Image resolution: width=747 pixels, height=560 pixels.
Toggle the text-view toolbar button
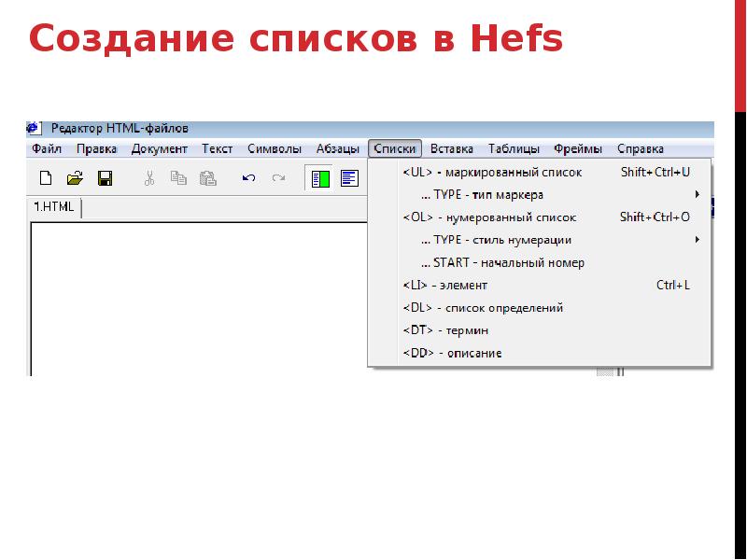click(349, 177)
